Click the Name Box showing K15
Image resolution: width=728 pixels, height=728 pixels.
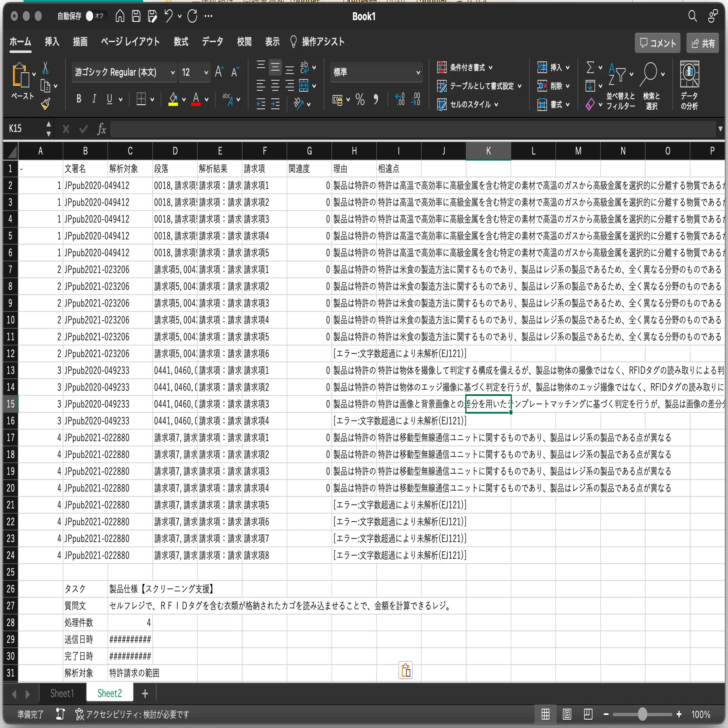[26, 129]
